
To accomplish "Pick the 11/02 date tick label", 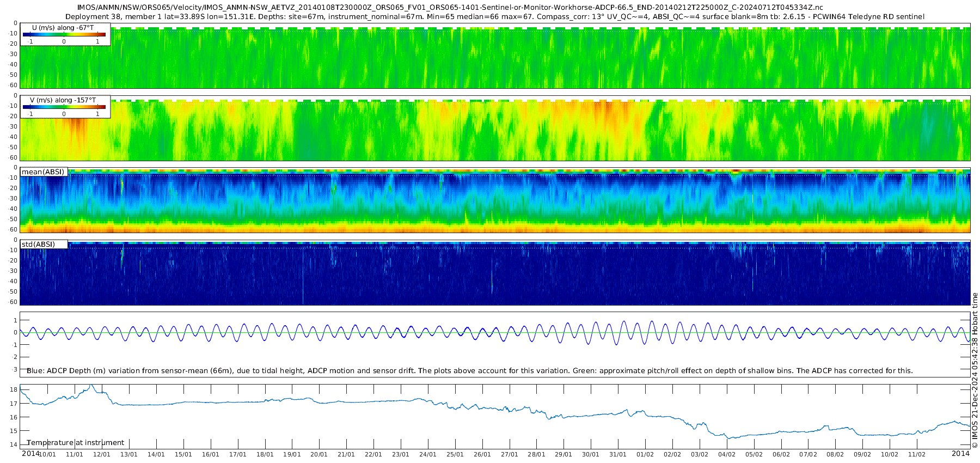I will coord(916,454).
